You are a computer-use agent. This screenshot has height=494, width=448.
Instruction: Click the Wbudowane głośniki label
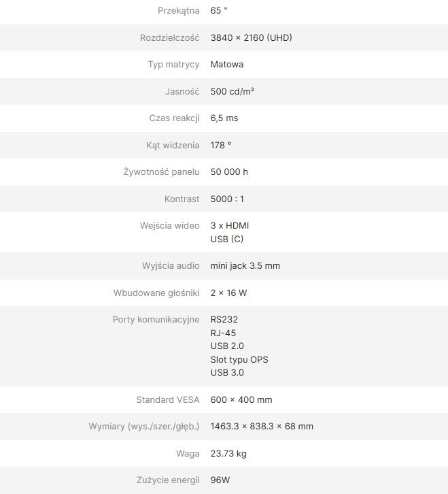(156, 293)
